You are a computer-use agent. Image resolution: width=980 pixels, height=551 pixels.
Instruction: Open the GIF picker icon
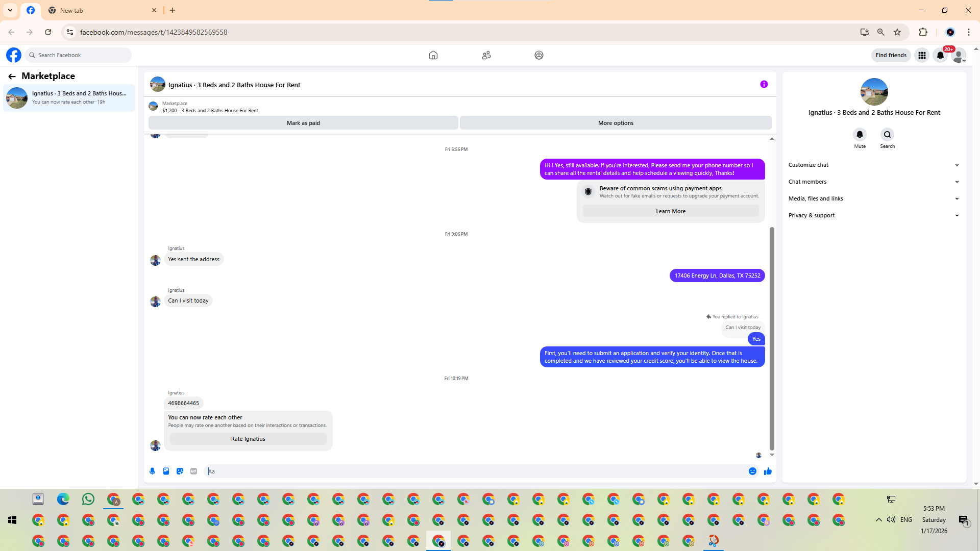(193, 471)
